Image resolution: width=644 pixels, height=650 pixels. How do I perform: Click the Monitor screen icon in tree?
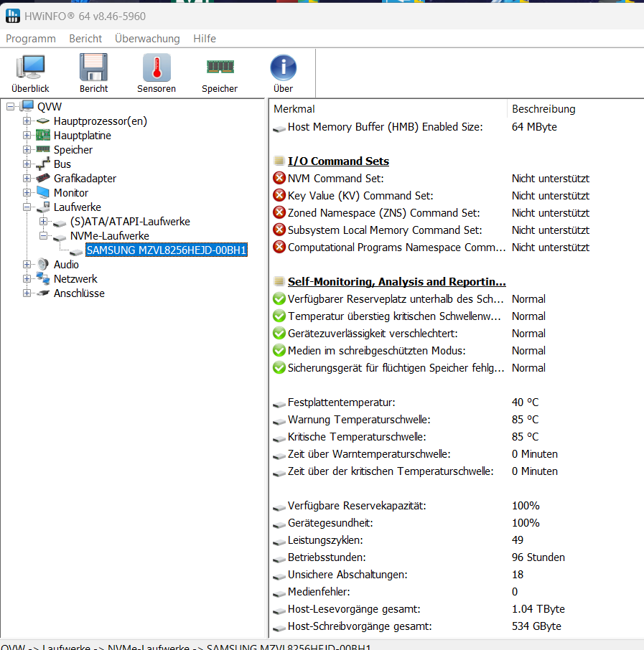pos(43,192)
